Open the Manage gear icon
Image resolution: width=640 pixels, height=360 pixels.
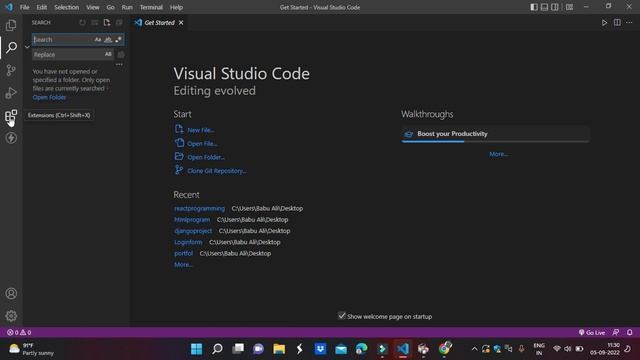point(11,316)
